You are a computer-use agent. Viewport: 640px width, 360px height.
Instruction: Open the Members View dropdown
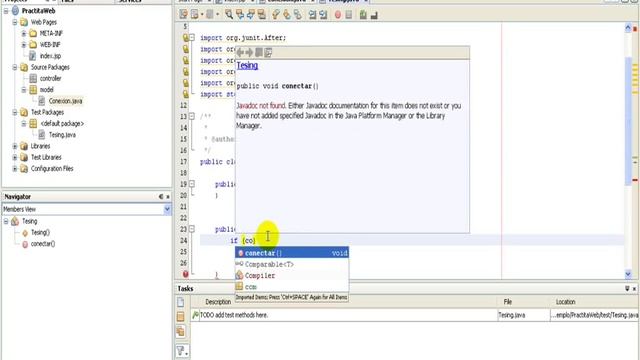pyautogui.click(x=167, y=209)
